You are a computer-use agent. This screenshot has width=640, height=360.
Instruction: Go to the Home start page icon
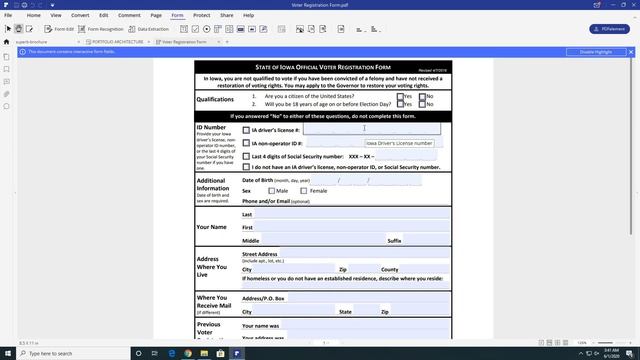point(6,42)
